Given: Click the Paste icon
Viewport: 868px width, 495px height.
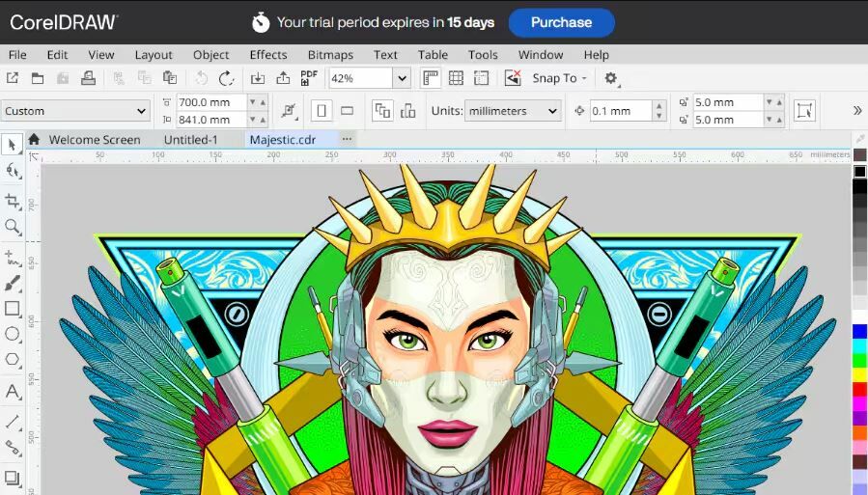Looking at the screenshot, I should [x=169, y=78].
